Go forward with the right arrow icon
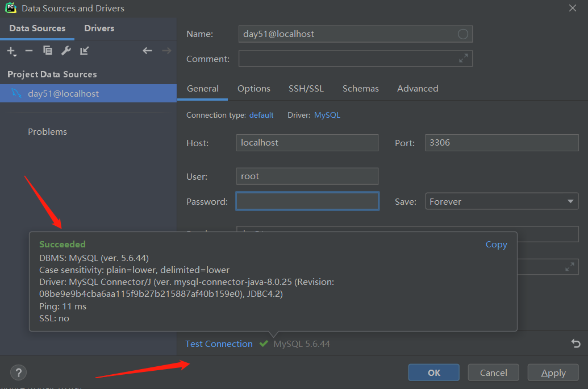This screenshot has width=588, height=389. [x=167, y=50]
